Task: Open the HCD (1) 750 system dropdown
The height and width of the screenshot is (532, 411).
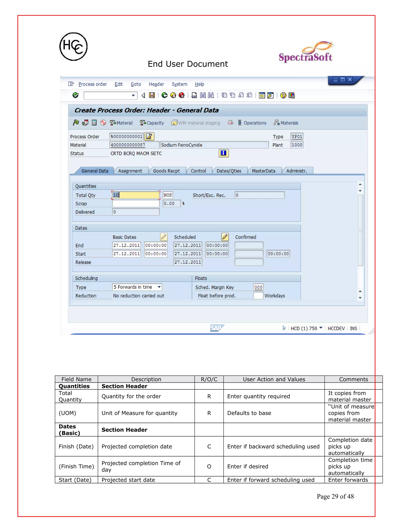Action: tap(321, 328)
